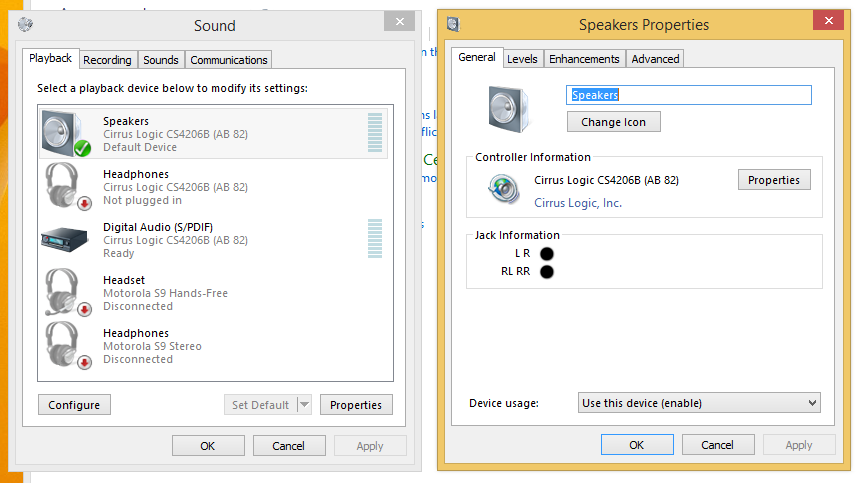This screenshot has width=868, height=483.
Task: Open the Advanced tab
Action: pos(655,59)
